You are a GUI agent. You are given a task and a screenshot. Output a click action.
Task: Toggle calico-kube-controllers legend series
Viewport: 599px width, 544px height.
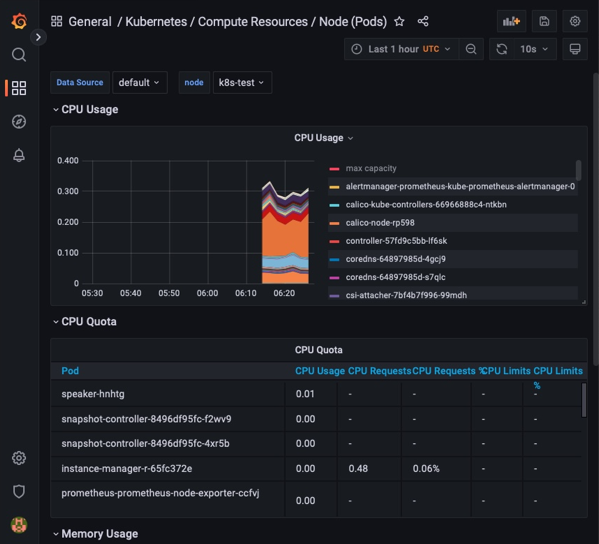coord(426,205)
